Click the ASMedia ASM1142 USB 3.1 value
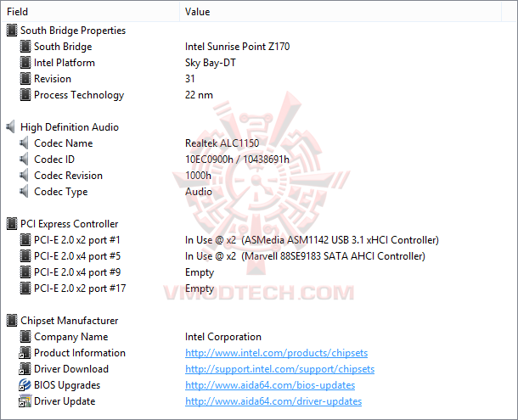The width and height of the screenshot is (518, 420). coord(312,240)
